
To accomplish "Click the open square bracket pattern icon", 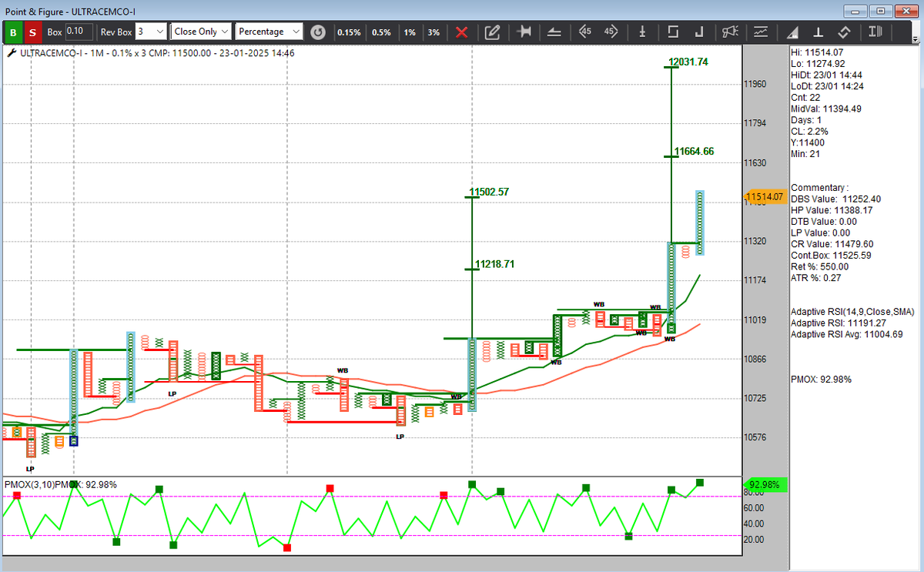I will click(x=673, y=32).
